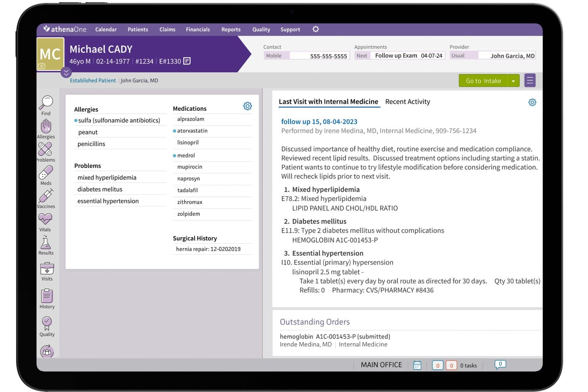
Task: Click the settings gear in top navigation
Action: 315,29
